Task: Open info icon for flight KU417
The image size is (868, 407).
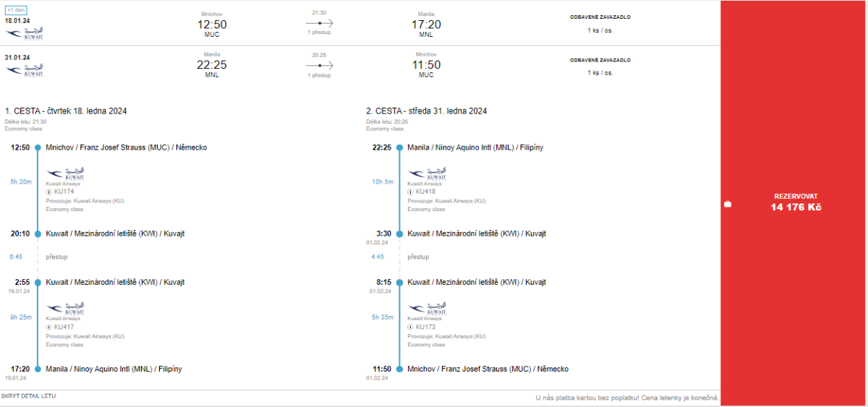Action: pos(48,327)
